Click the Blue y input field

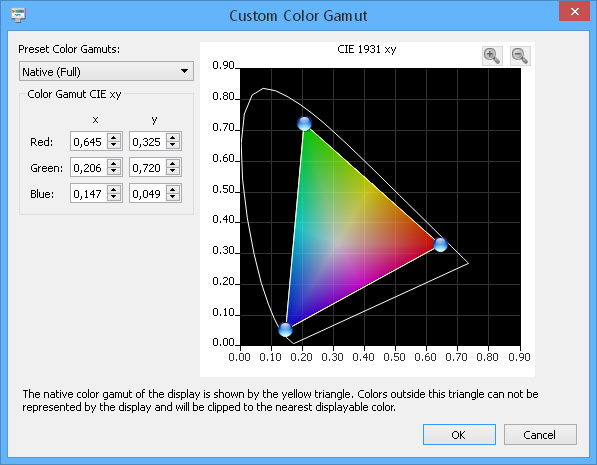pos(148,193)
